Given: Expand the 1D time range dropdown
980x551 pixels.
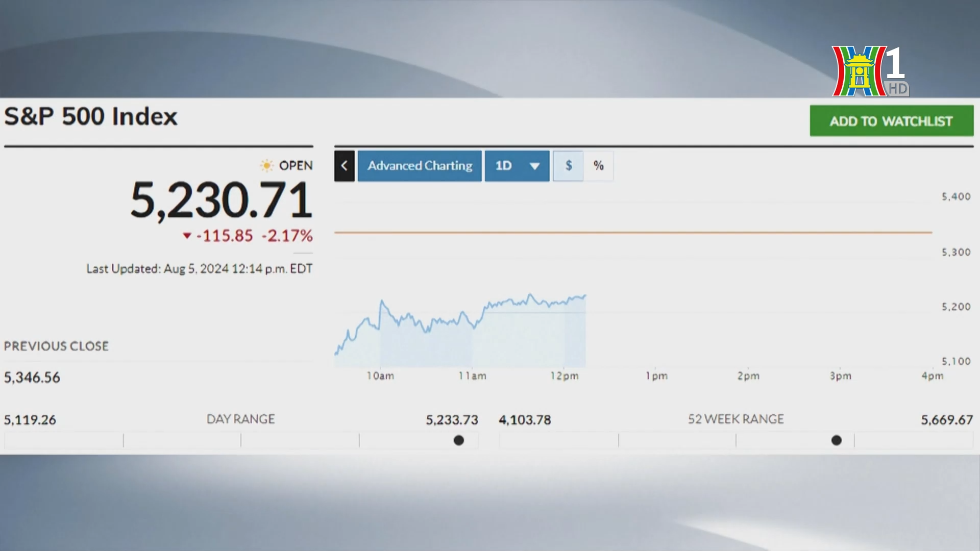Looking at the screenshot, I should [517, 166].
